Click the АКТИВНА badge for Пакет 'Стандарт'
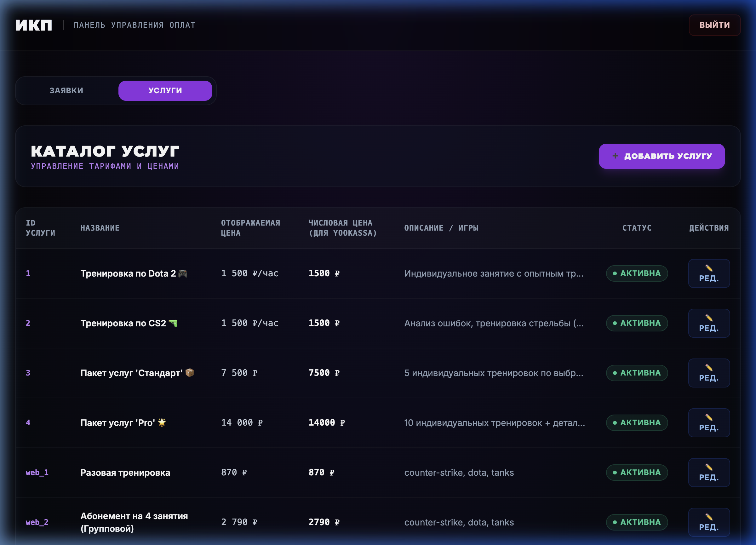 637,373
